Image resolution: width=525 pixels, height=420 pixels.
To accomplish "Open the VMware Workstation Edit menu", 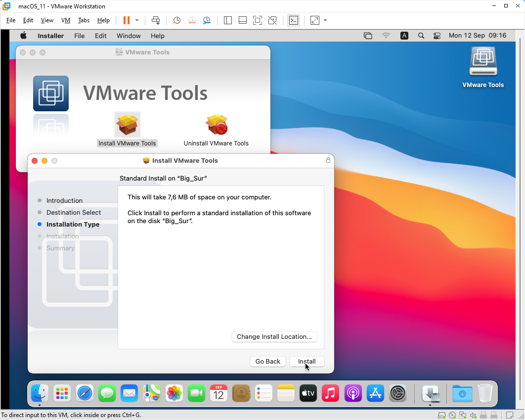I will pos(28,20).
